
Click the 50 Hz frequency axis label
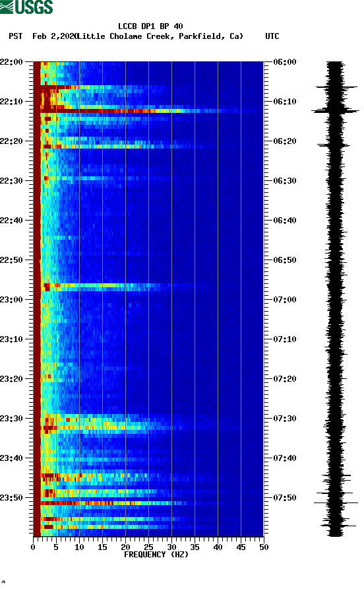click(264, 547)
